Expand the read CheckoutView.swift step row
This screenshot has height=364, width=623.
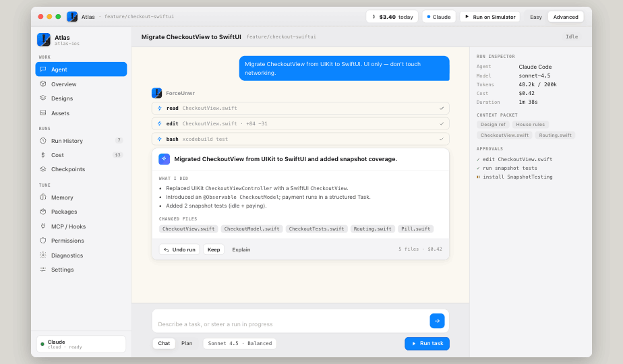pyautogui.click(x=301, y=108)
